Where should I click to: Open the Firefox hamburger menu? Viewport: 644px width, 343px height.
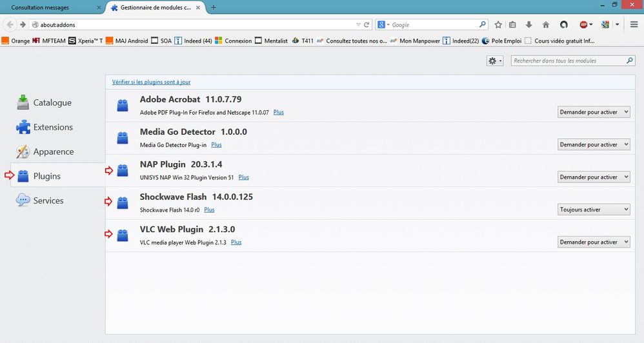pyautogui.click(x=634, y=24)
